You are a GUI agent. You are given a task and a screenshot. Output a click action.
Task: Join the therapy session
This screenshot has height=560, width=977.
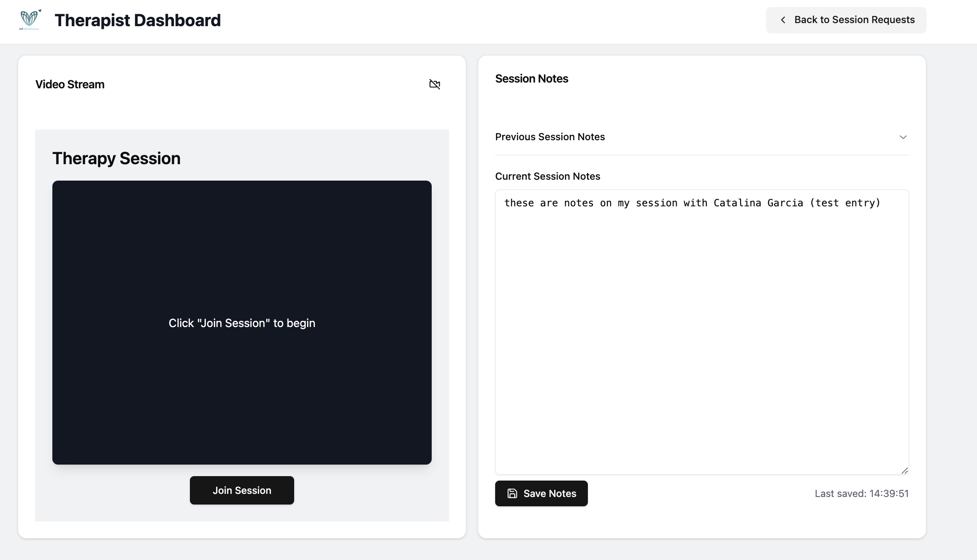coord(242,490)
